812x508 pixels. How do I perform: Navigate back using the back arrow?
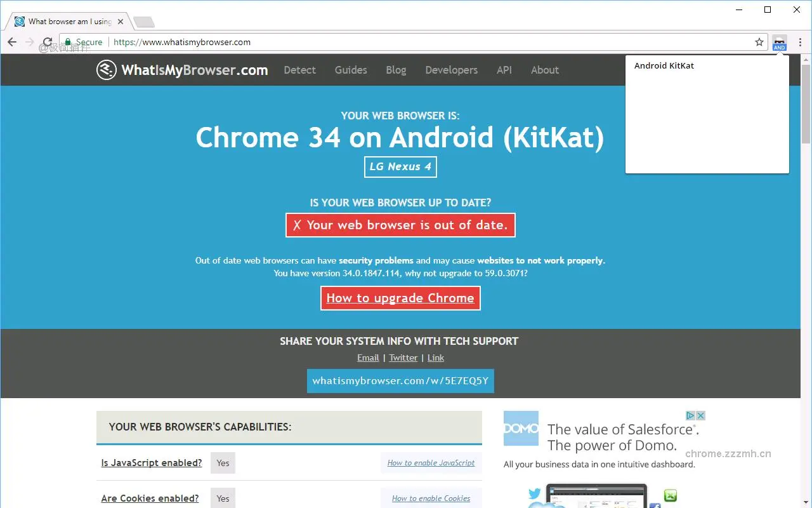11,42
